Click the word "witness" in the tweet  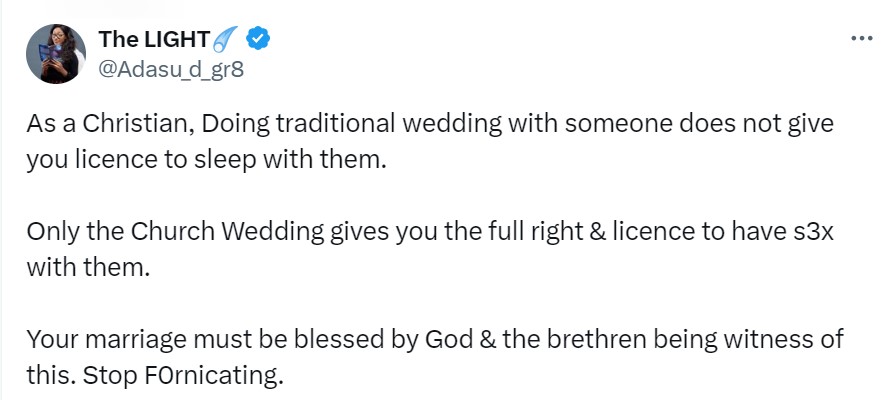point(759,339)
